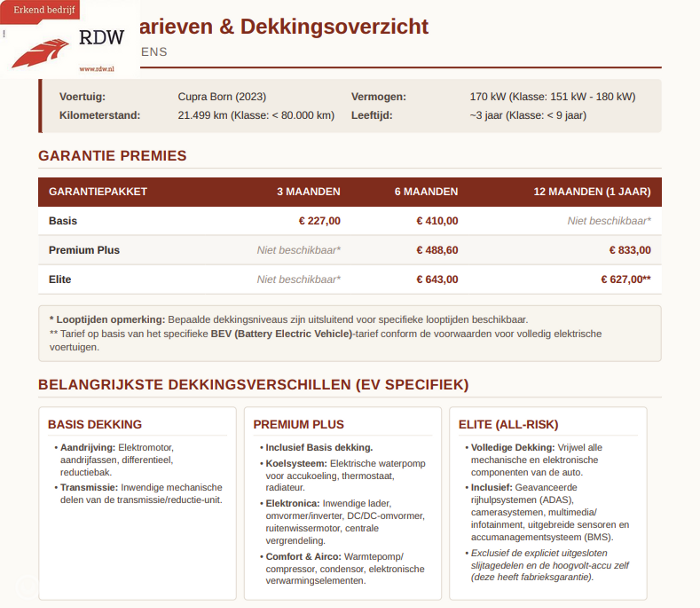The image size is (700, 608).
Task: Click the mileage value '21.499 km'
Action: [x=203, y=115]
